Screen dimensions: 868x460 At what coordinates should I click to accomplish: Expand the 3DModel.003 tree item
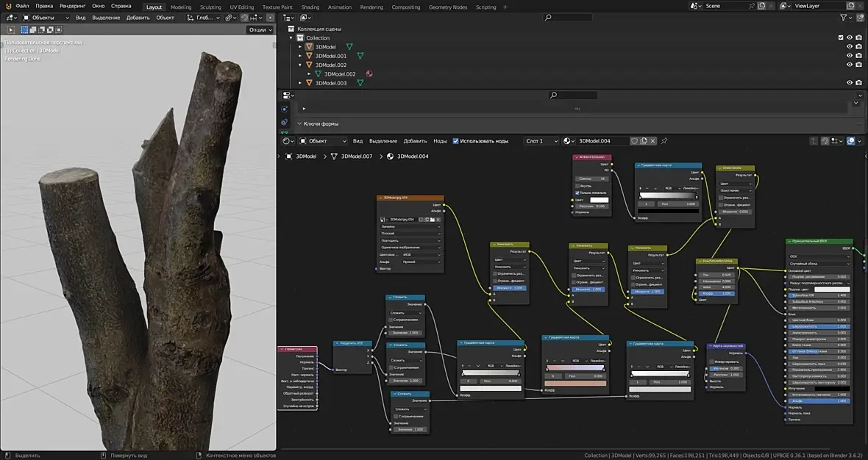click(300, 83)
